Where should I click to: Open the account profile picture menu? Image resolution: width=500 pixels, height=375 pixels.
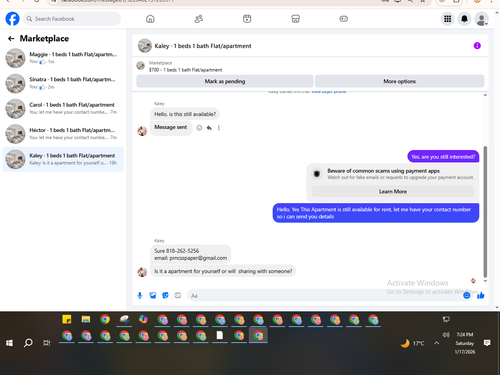point(481,19)
